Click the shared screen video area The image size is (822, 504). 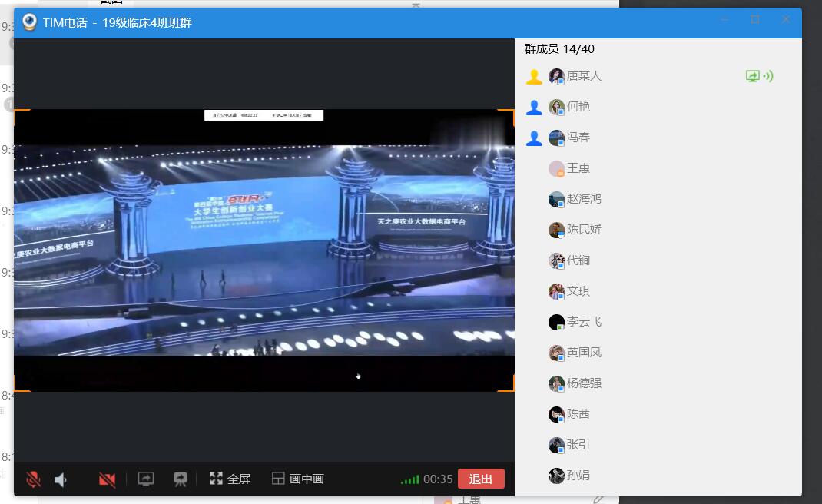pyautogui.click(x=264, y=250)
